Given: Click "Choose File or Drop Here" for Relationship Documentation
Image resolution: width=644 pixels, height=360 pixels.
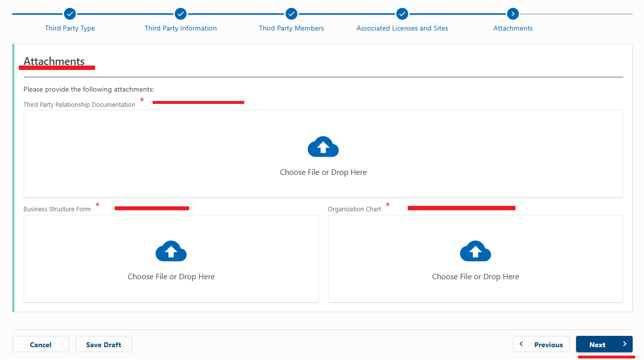Looking at the screenshot, I should point(323,172).
